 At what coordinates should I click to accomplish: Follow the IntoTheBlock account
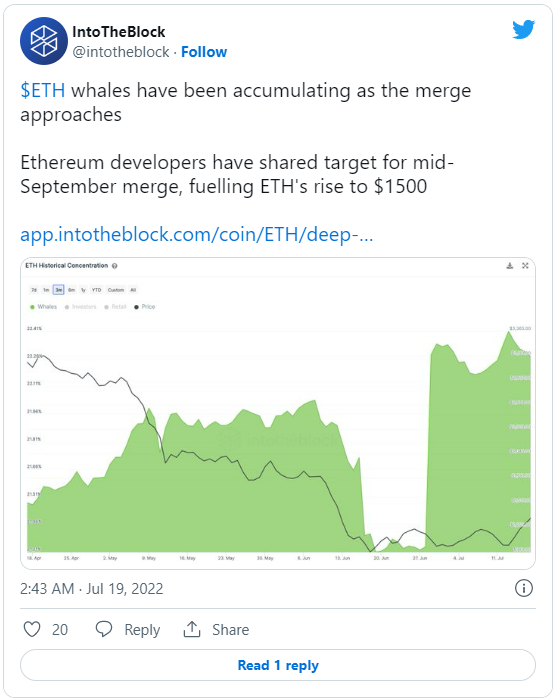click(x=204, y=52)
